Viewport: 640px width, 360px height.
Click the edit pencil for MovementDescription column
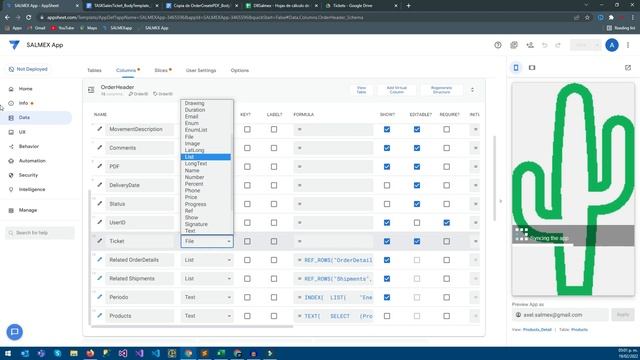(100, 129)
